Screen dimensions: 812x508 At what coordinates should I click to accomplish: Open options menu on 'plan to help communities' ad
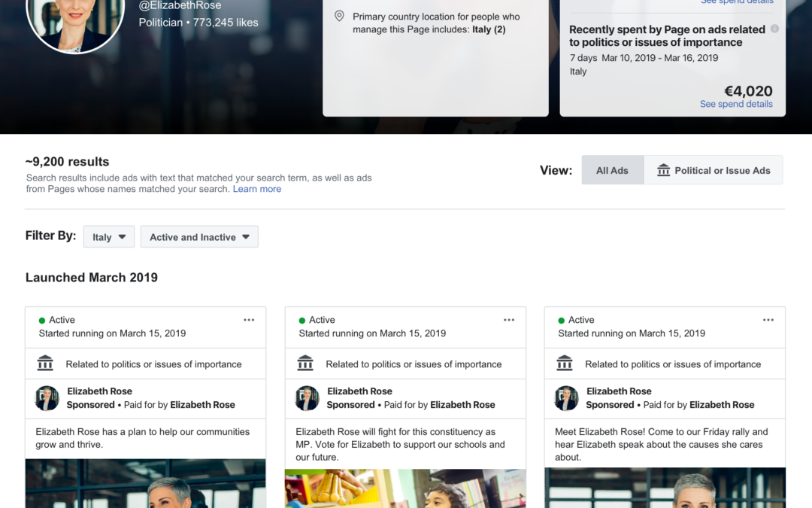tap(249, 320)
